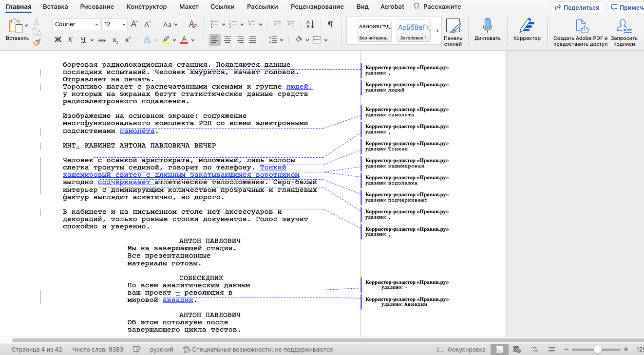Click the Paste (Вставить) clipboard icon
644x355 pixels.
coord(16,27)
